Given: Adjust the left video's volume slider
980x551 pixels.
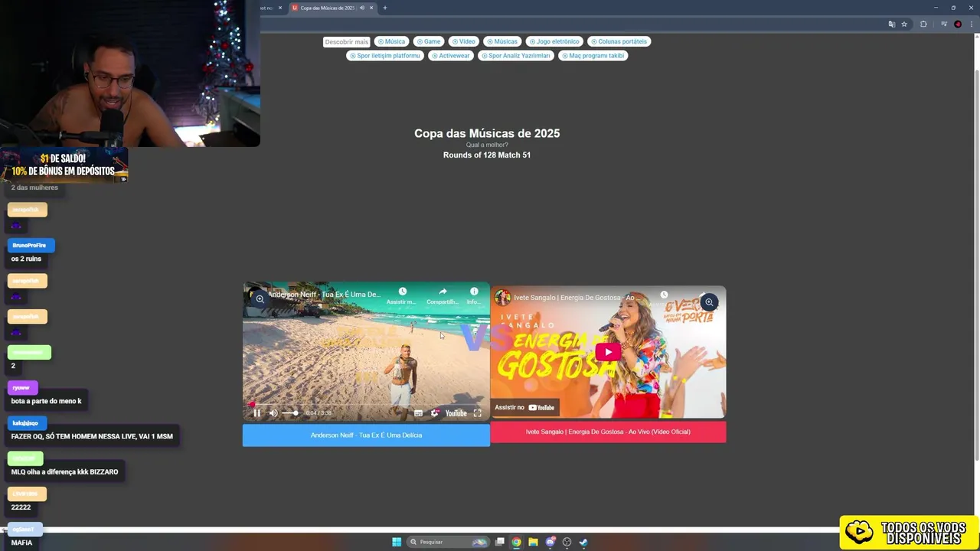Looking at the screenshot, I should pos(290,413).
